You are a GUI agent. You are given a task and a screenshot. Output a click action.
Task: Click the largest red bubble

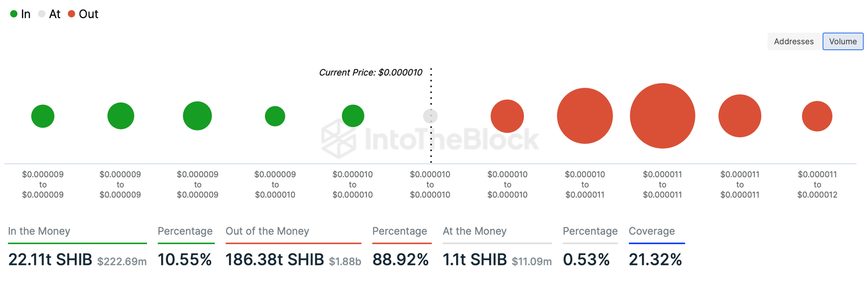662,116
